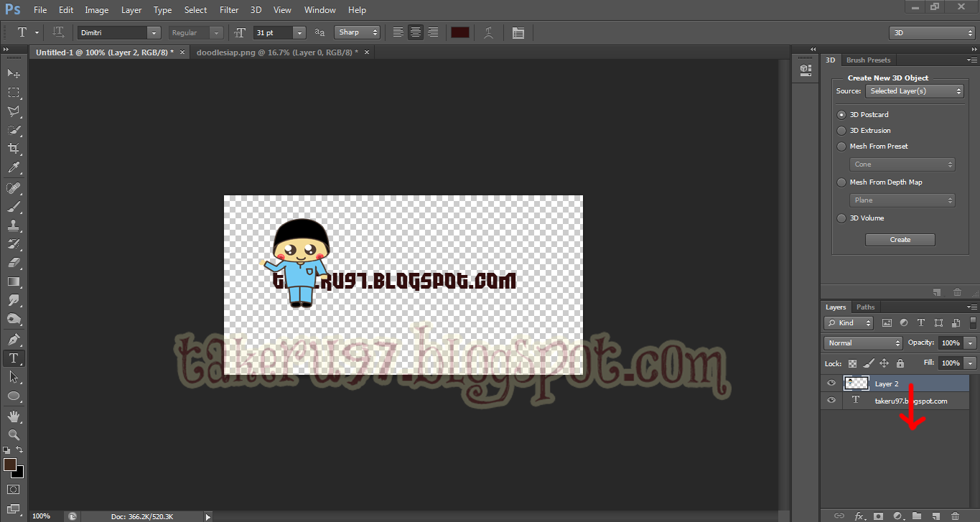Toggle lock all padlock icon
Image resolution: width=980 pixels, height=522 pixels.
[x=900, y=363]
